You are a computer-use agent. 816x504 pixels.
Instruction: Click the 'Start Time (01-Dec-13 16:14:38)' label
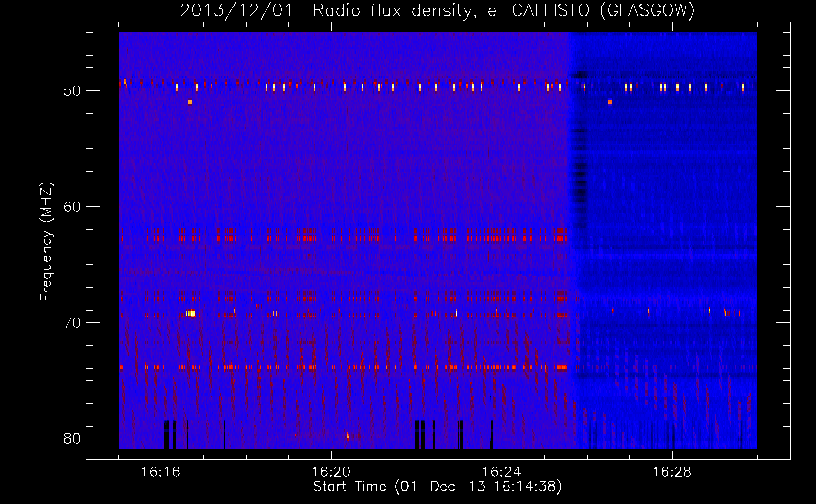(437, 487)
